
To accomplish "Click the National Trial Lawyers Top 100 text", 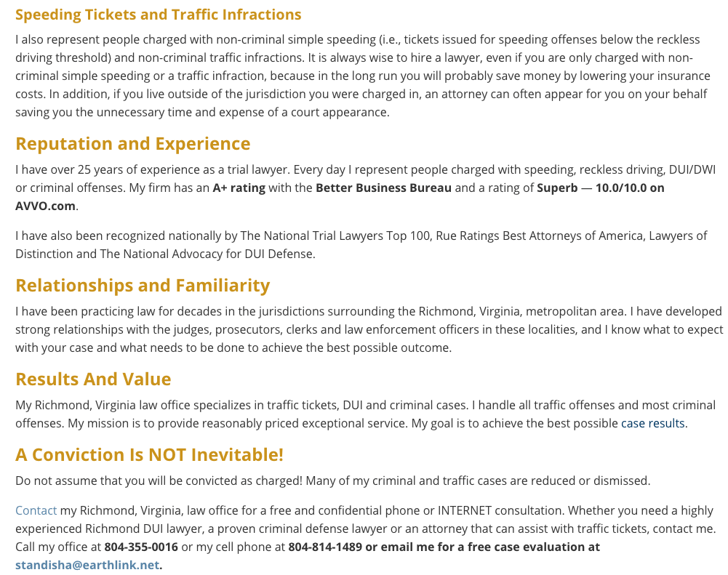I will click(x=321, y=236).
